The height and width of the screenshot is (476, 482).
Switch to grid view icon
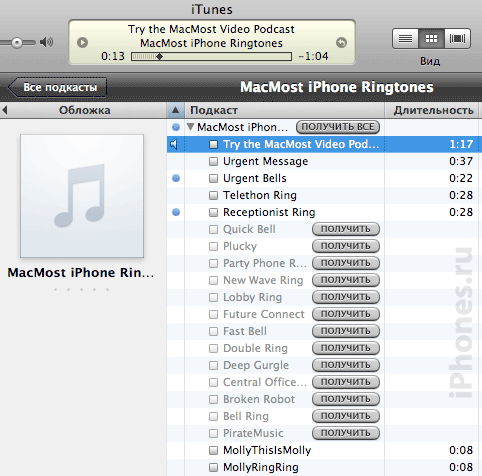coord(431,39)
